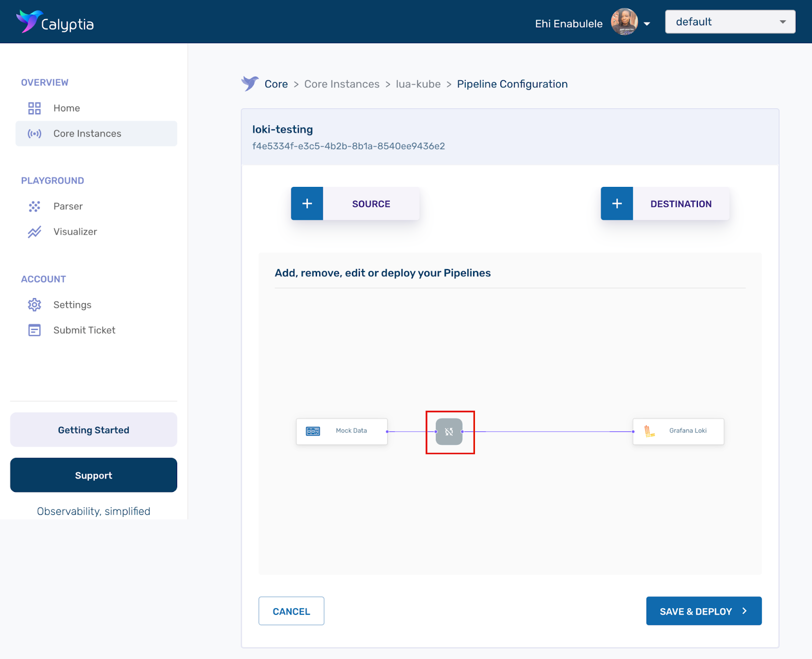812x659 pixels.
Task: Add a new Source
Action: [x=355, y=204]
